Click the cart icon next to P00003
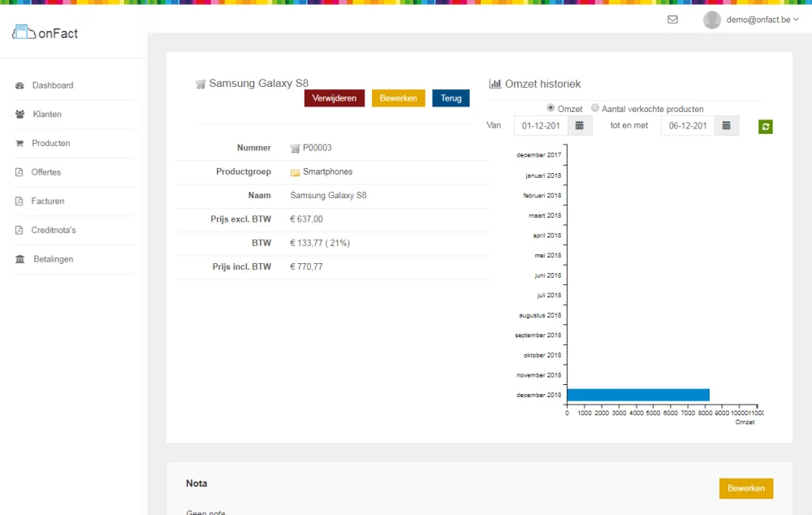Viewport: 812px width, 515px height. pos(296,149)
